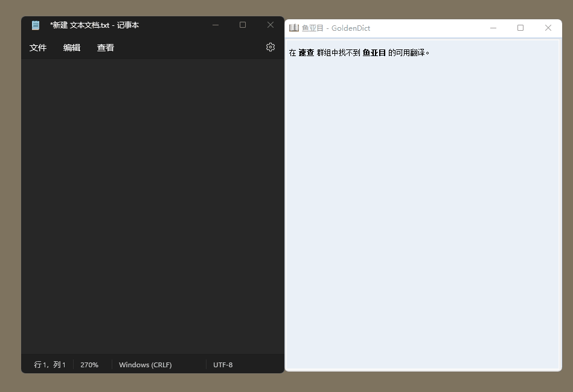Close the Notepad window
The image size is (573, 392).
pos(270,25)
